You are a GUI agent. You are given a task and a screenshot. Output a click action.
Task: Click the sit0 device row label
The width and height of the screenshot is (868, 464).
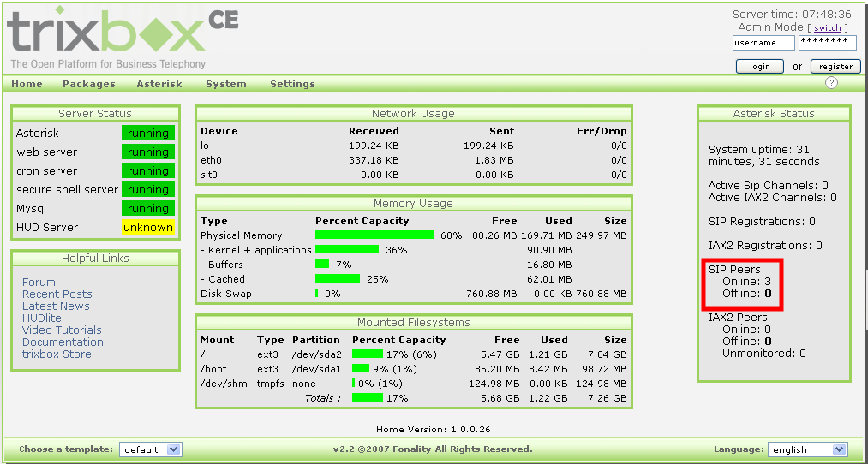tap(209, 175)
